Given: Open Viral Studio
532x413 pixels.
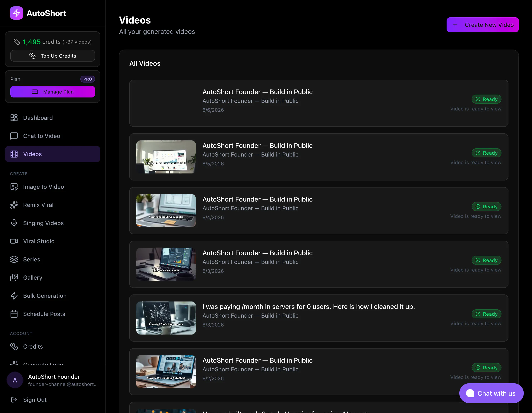Looking at the screenshot, I should pyautogui.click(x=53, y=241).
